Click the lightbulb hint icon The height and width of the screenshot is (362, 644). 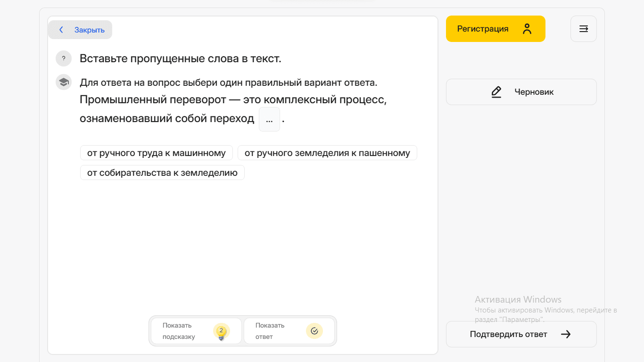[x=221, y=331]
